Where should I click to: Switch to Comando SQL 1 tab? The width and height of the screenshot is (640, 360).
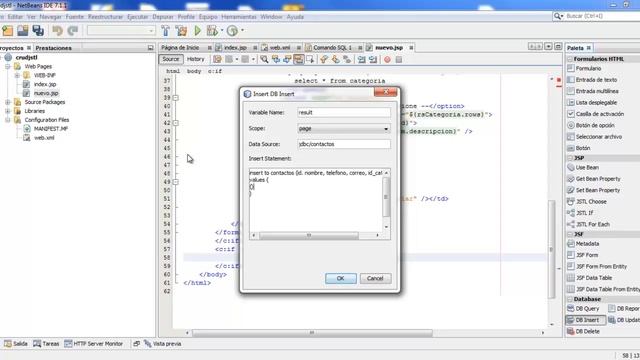(x=332, y=48)
